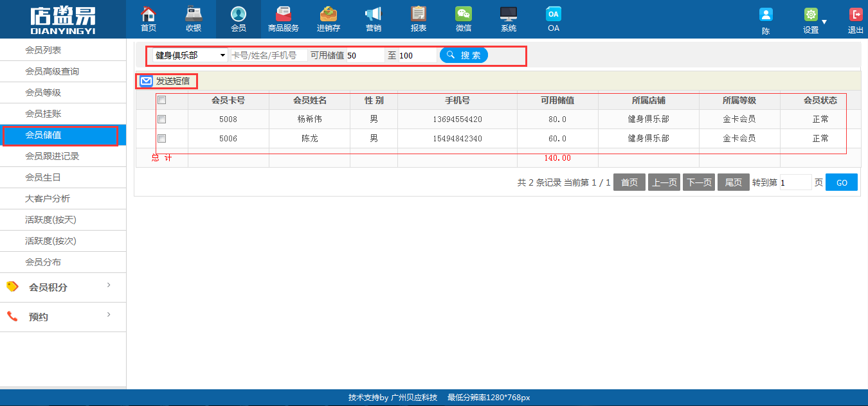Open the 设置 settings gear icon
The height and width of the screenshot is (406, 868).
811,15
